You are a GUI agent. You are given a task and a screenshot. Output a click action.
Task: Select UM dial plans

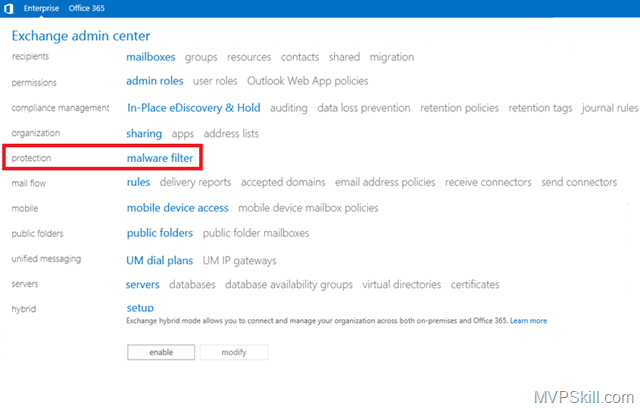[159, 259]
